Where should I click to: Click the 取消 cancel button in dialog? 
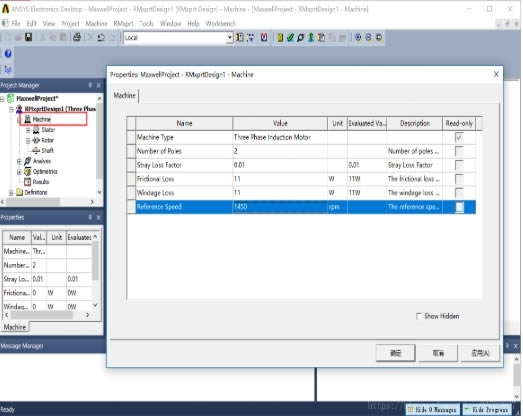point(438,353)
